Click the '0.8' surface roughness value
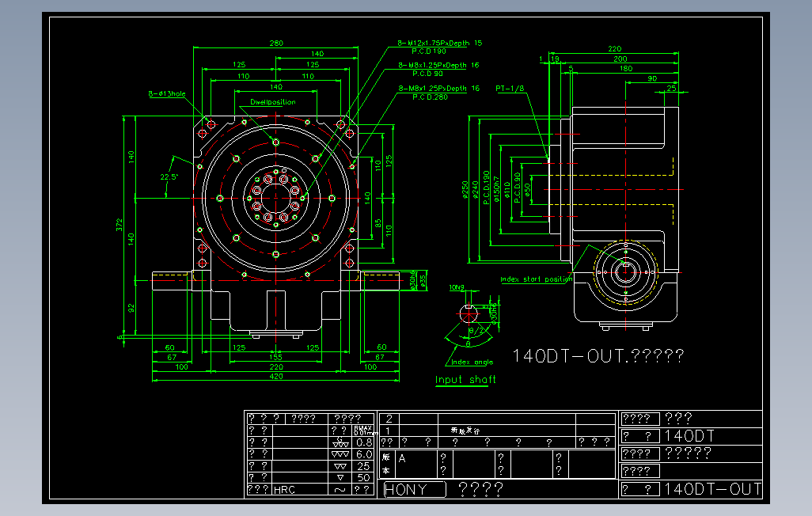 (364, 442)
